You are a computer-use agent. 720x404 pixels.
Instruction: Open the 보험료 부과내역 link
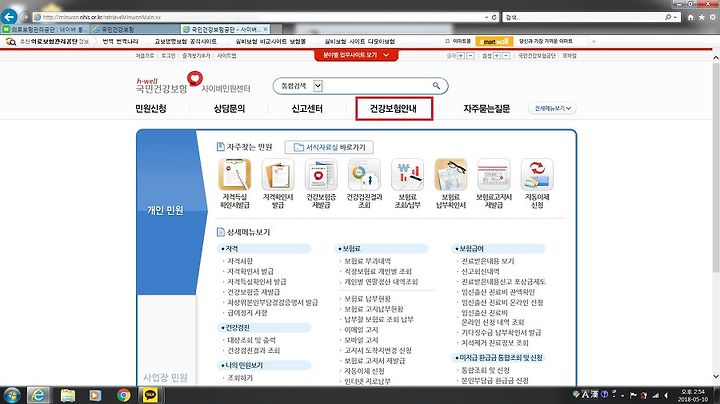pyautogui.click(x=367, y=261)
